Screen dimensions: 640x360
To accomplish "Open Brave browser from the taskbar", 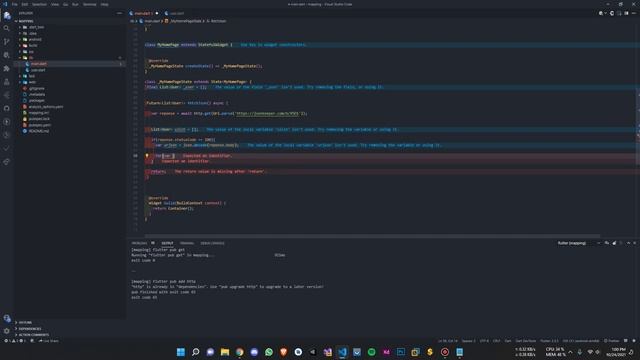I will pyautogui.click(x=284, y=352).
